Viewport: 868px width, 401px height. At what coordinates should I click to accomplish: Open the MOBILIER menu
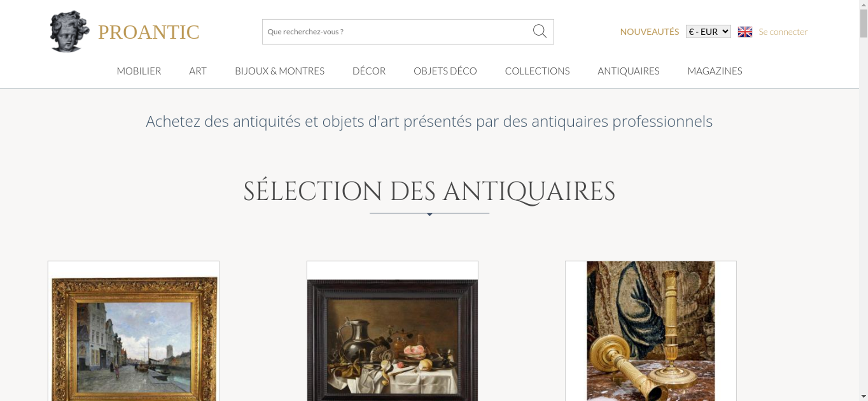[139, 71]
